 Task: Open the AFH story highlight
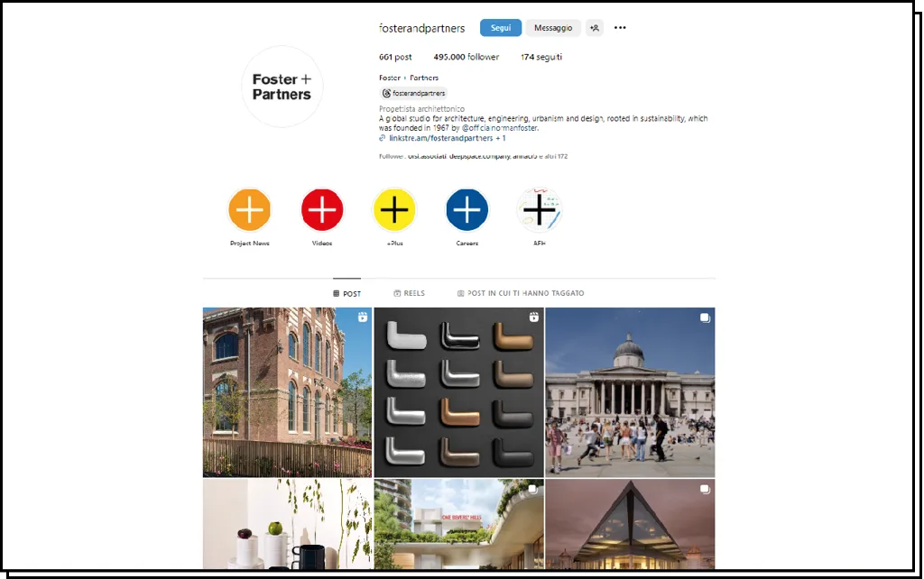pos(540,210)
